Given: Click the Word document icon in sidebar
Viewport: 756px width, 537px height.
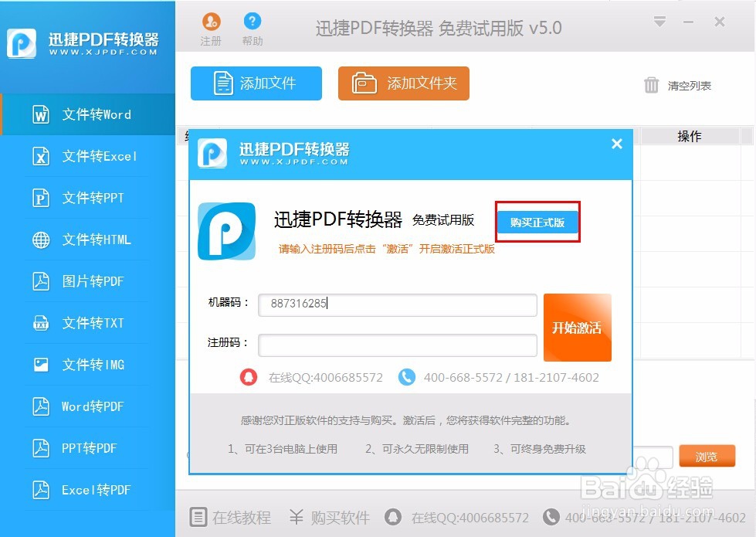Looking at the screenshot, I should (x=41, y=114).
